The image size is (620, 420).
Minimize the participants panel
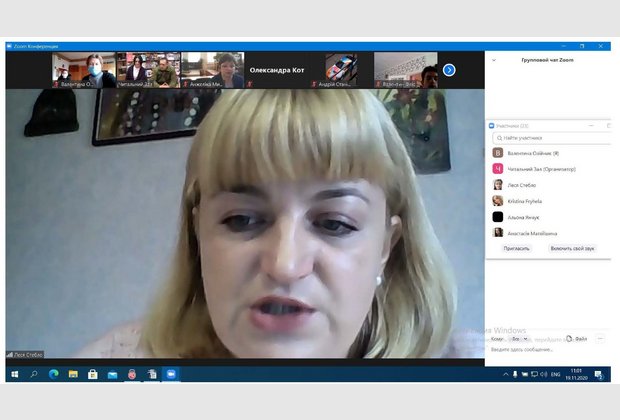591,126
